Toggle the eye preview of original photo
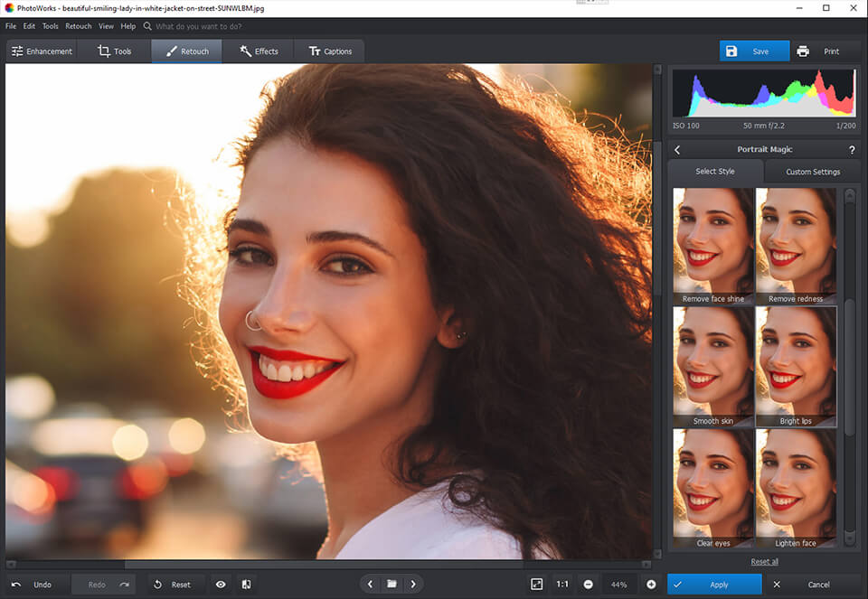This screenshot has height=599, width=868. coord(221,585)
